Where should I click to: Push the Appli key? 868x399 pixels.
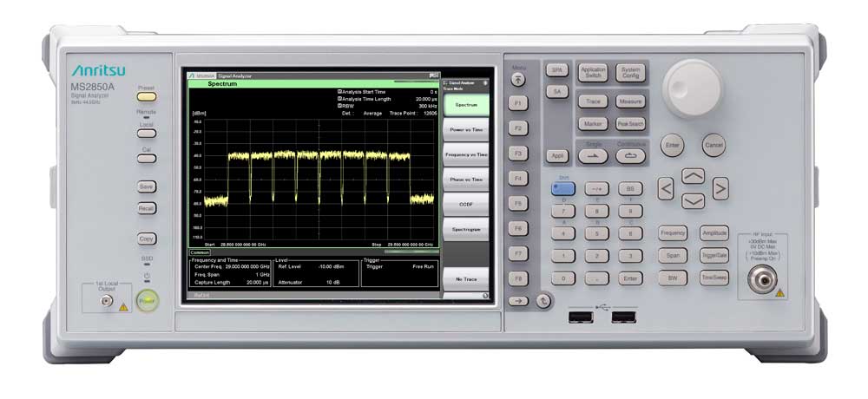pos(557,157)
